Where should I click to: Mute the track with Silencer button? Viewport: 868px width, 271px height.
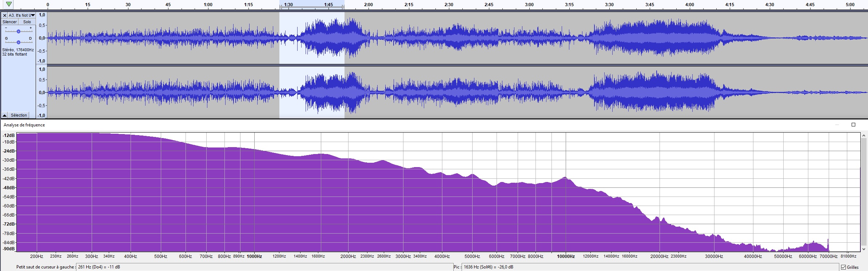[x=10, y=22]
